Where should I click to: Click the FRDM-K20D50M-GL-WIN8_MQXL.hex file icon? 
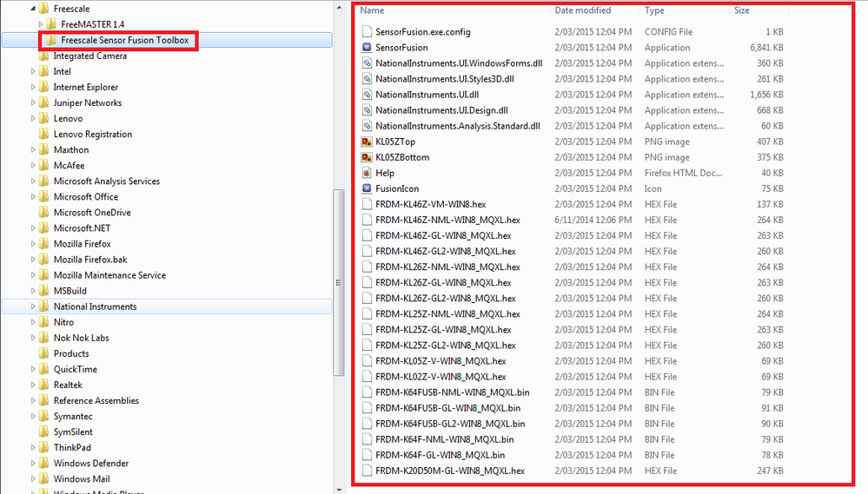[x=367, y=471]
